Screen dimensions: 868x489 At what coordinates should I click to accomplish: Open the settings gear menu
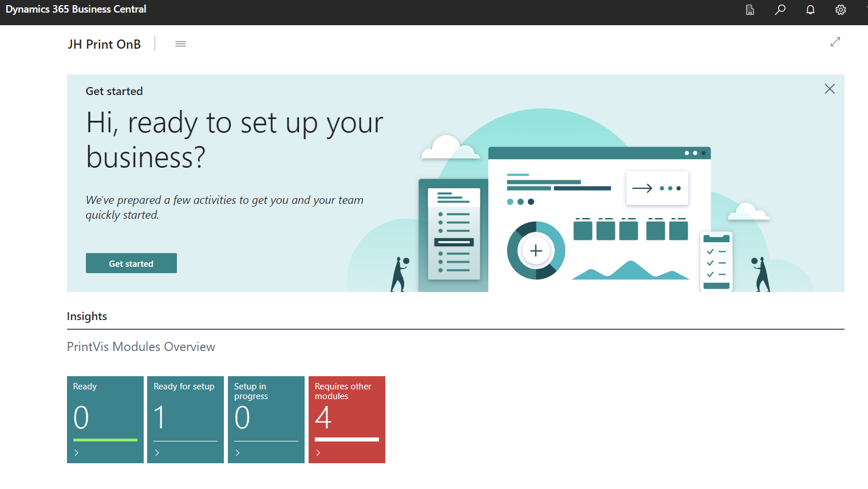841,10
